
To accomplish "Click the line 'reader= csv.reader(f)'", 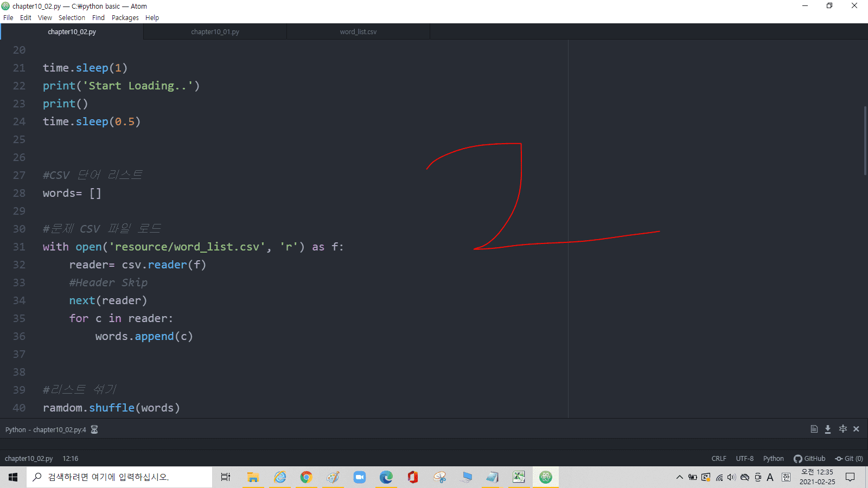I will coord(138,265).
